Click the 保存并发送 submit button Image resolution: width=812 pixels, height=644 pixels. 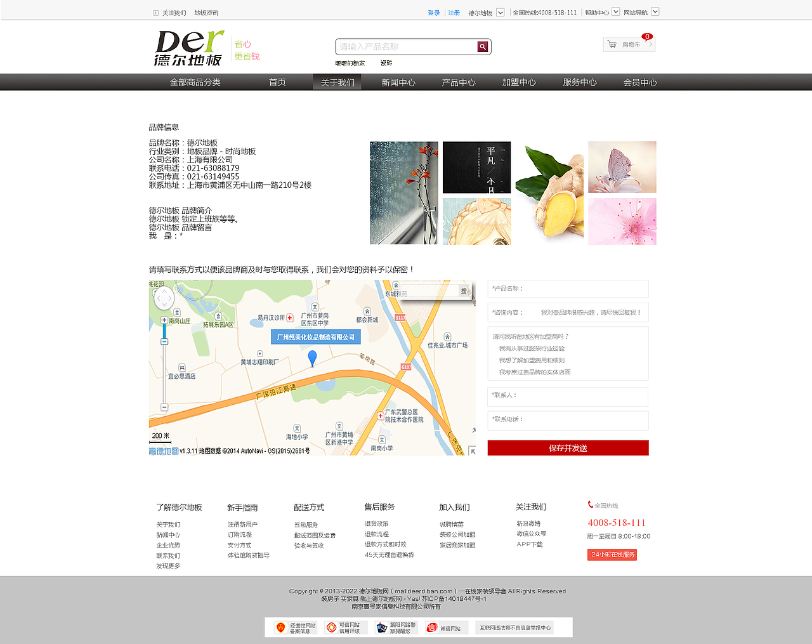point(568,448)
